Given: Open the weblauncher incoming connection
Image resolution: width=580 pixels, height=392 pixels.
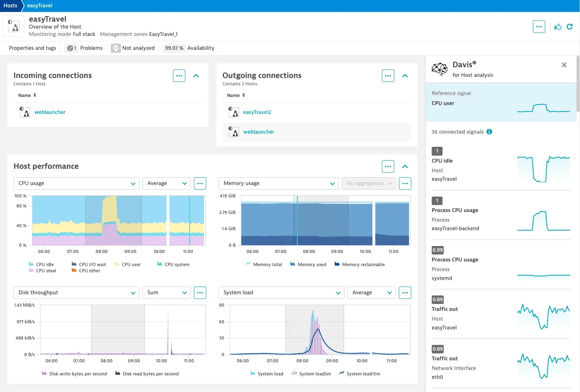Looking at the screenshot, I should click(x=50, y=112).
